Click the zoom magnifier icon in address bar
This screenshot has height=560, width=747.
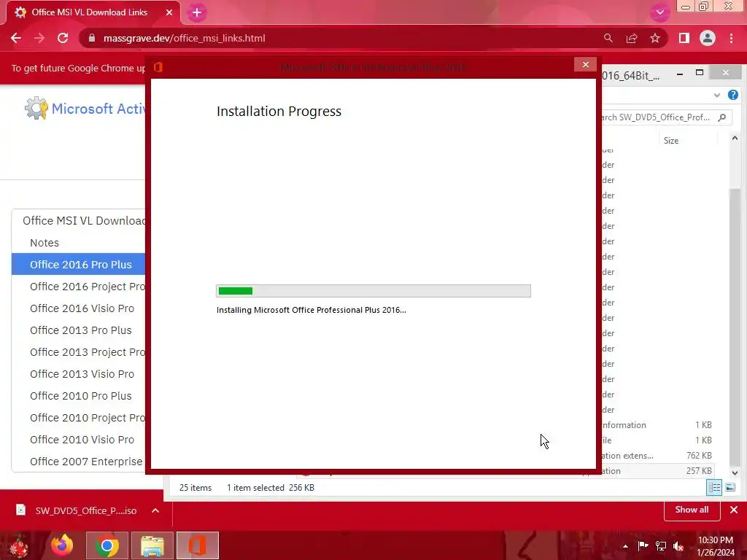click(608, 38)
